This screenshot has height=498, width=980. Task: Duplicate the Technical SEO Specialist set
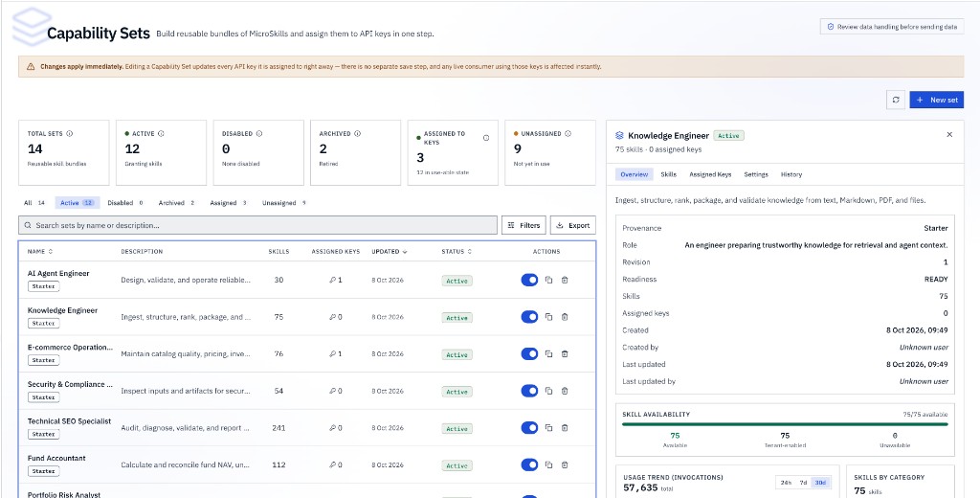click(x=548, y=428)
